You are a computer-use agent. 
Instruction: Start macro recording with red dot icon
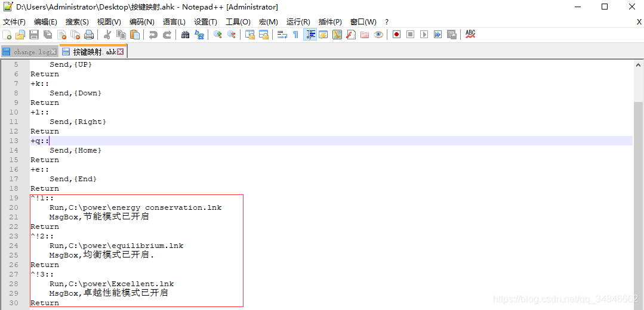tap(396, 35)
